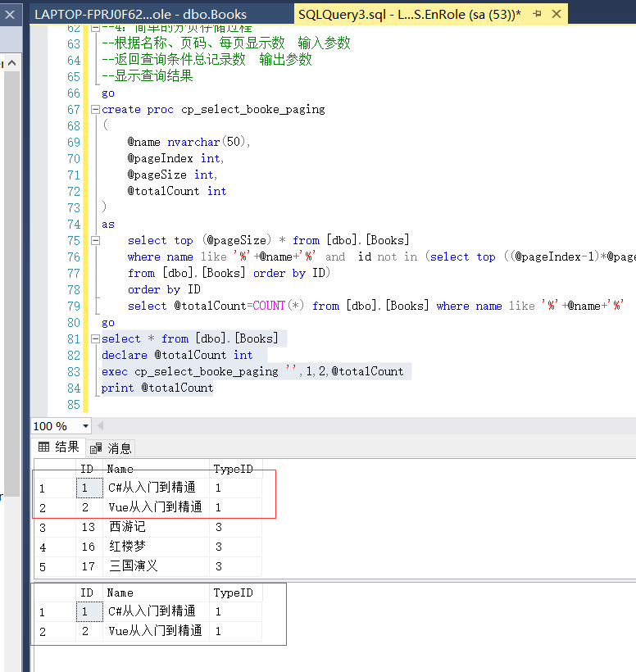Click the TypeID header in second grid
Image resolution: width=636 pixels, height=672 pixels.
(236, 593)
